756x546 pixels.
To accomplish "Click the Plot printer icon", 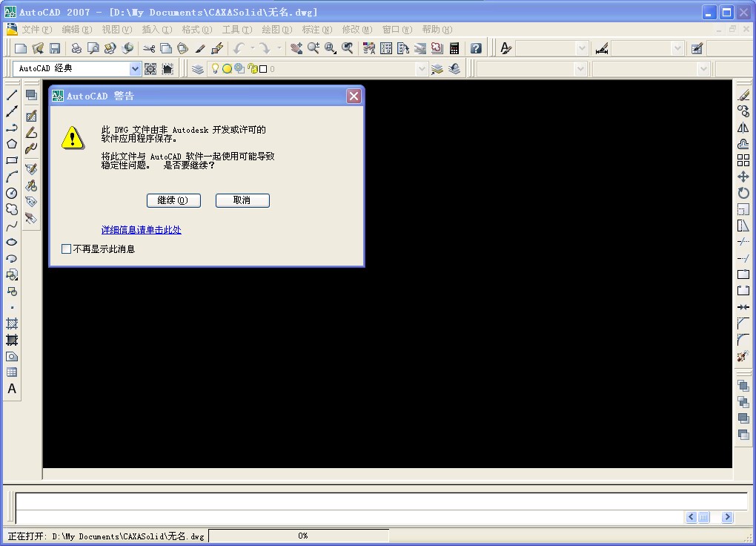I will point(76,48).
